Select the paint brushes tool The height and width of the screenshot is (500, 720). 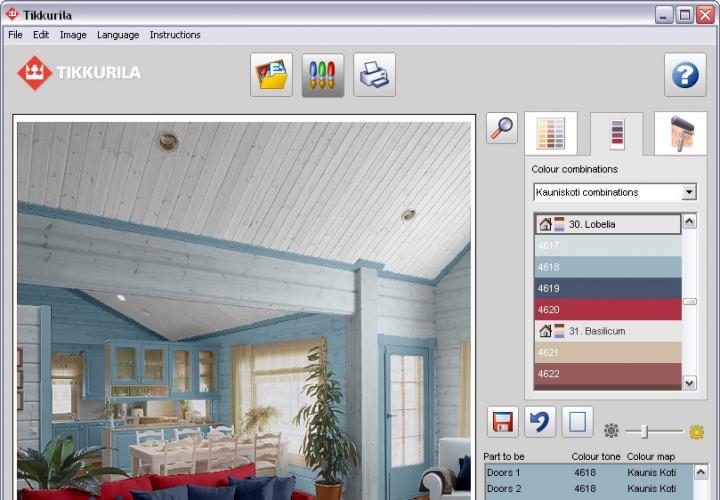[323, 75]
